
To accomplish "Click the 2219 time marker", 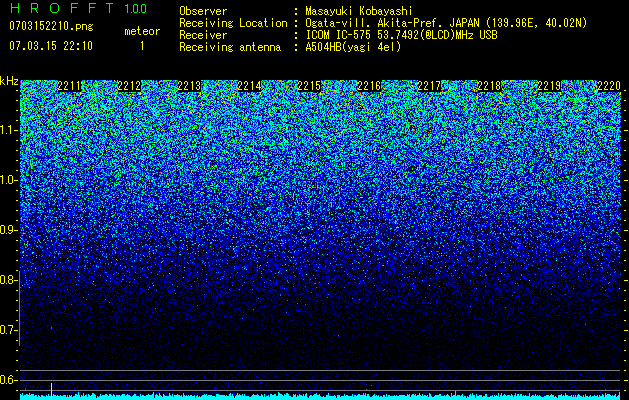I will (549, 86).
